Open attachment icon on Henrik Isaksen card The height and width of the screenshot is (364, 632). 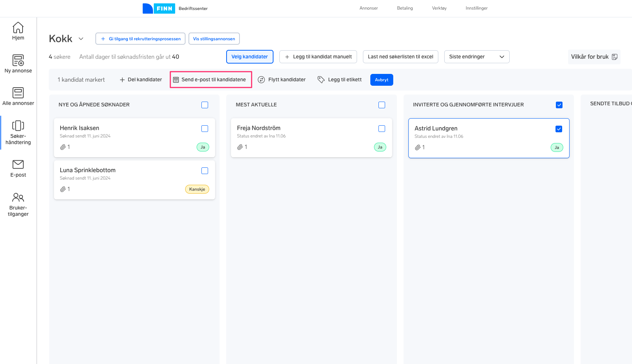coord(63,147)
